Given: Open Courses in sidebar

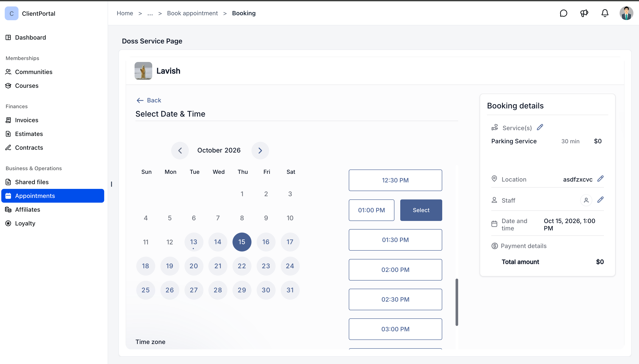Looking at the screenshot, I should pos(53,86).
